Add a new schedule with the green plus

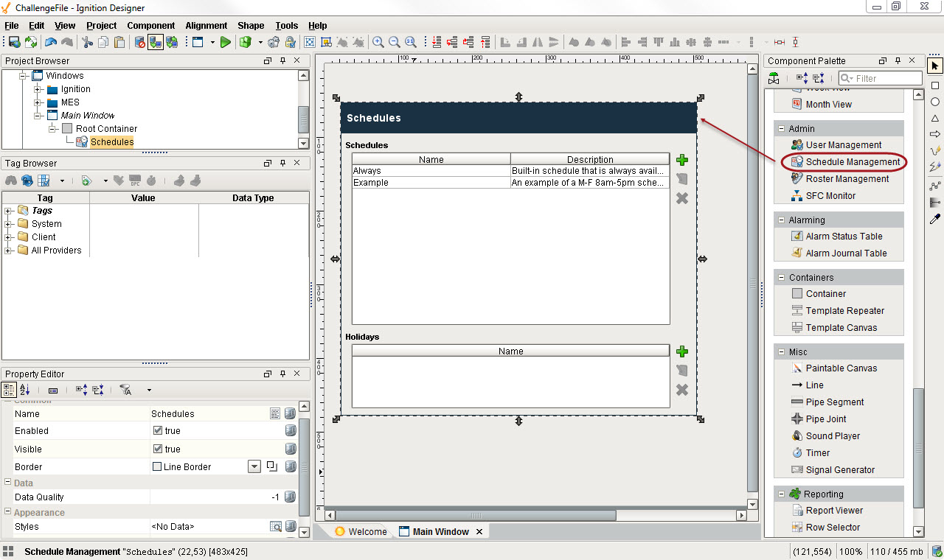coord(682,160)
